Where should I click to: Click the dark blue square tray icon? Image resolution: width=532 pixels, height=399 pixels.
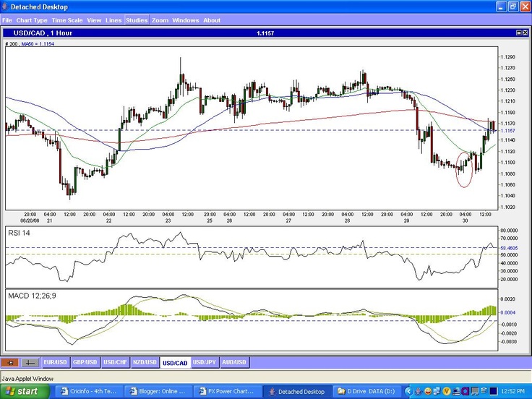coord(493,392)
